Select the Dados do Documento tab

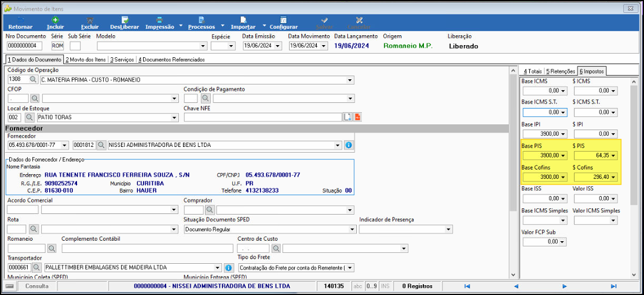click(x=34, y=60)
